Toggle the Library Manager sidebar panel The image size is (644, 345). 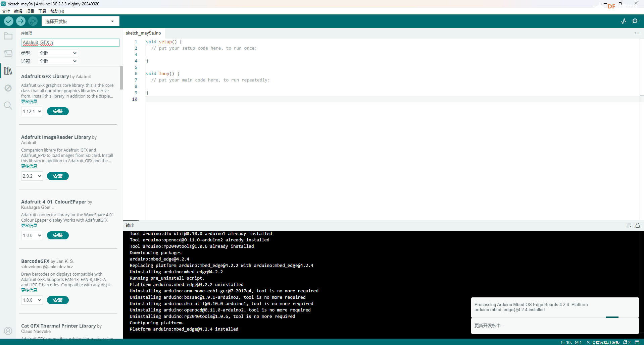click(x=8, y=71)
